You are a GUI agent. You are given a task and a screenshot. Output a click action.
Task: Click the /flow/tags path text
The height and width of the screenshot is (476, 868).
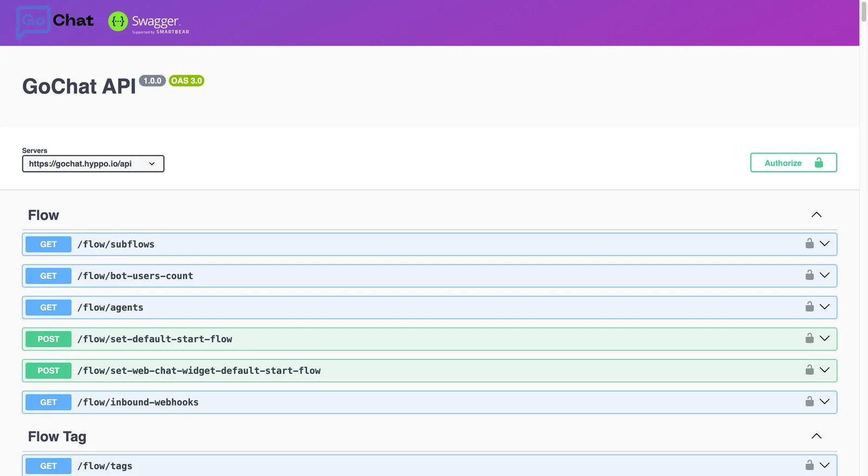pos(105,466)
